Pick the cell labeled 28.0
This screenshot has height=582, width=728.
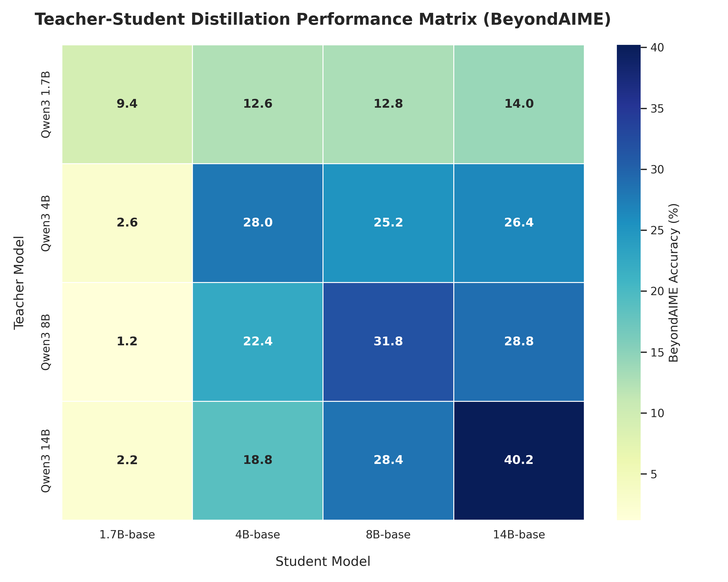pyautogui.click(x=258, y=223)
